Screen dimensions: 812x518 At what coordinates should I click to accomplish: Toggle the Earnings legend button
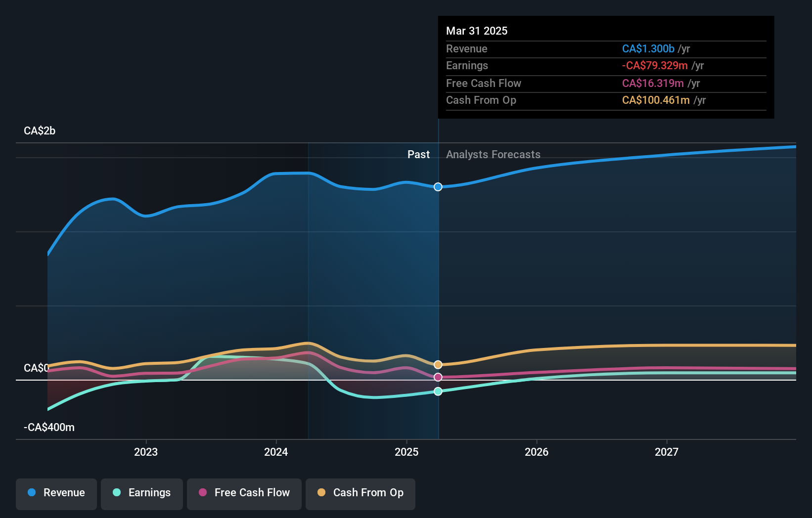(x=142, y=494)
